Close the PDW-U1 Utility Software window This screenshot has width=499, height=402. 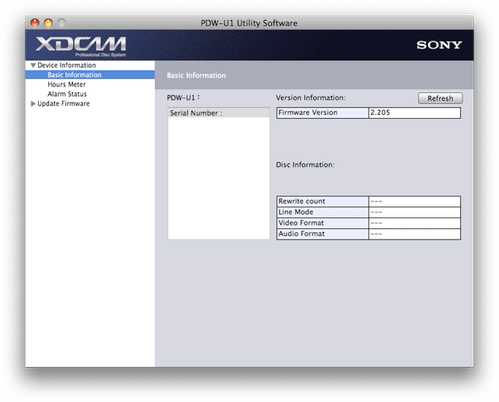pos(35,23)
